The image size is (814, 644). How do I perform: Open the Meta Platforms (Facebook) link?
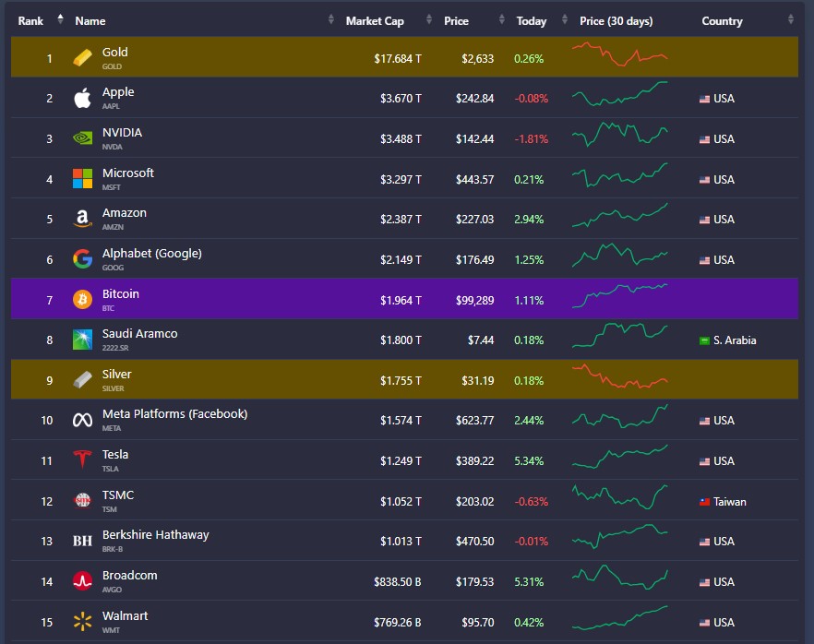coord(175,413)
